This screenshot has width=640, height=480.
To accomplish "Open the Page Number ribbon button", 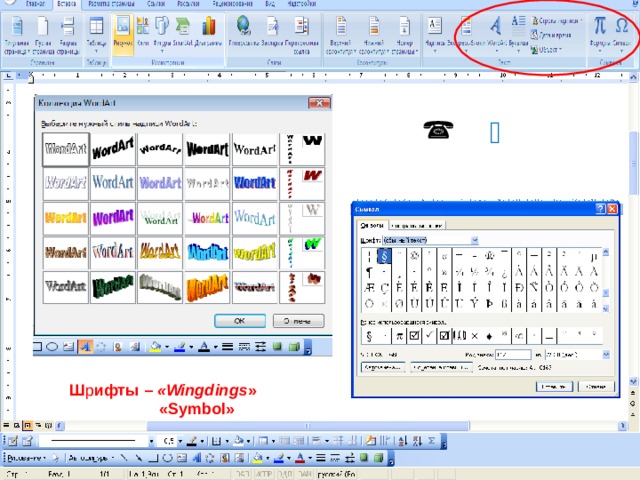I will pos(404,35).
